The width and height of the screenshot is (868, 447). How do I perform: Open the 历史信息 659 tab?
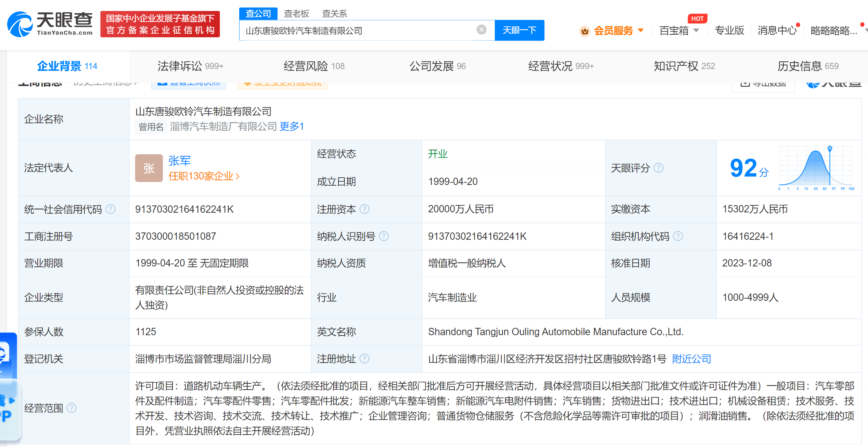(x=808, y=66)
